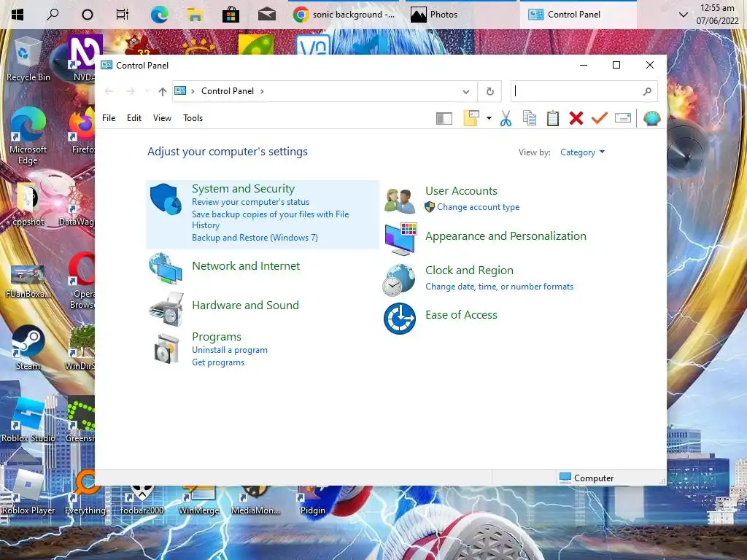Click the orange checkmark Properties toolbar icon
Viewport: 747px width, 560px height.
600,118
